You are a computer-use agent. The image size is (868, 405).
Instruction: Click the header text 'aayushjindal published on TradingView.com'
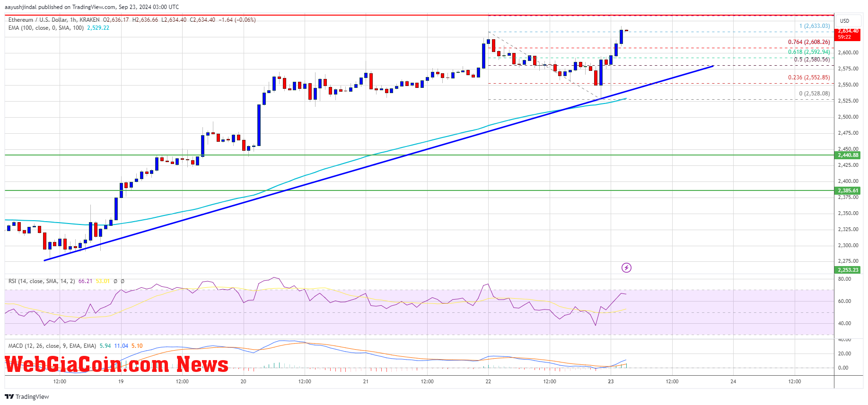[x=59, y=7]
